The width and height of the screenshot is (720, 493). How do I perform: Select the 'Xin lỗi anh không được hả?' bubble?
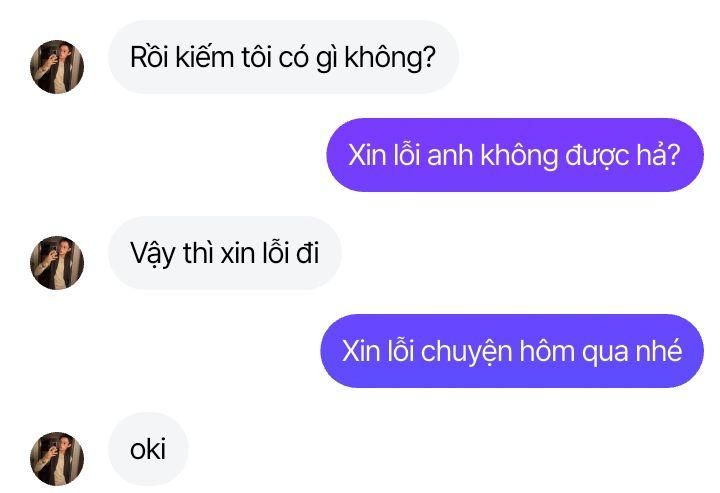[515, 155]
